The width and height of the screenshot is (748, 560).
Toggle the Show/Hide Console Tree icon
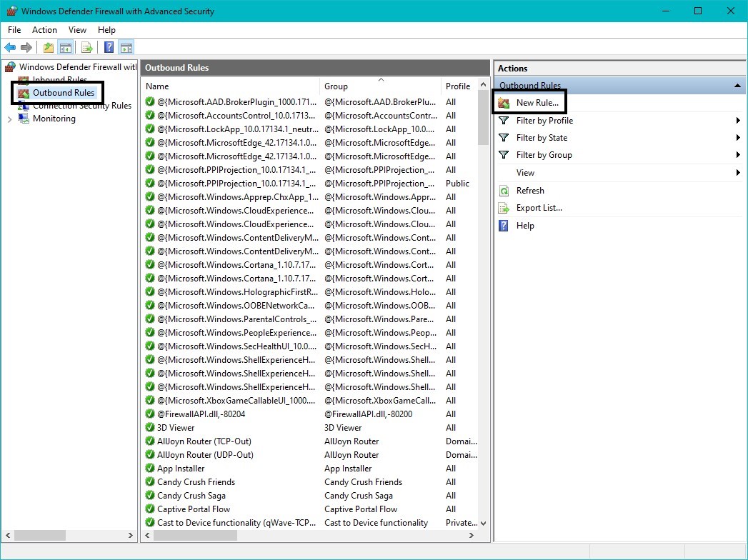pos(65,47)
